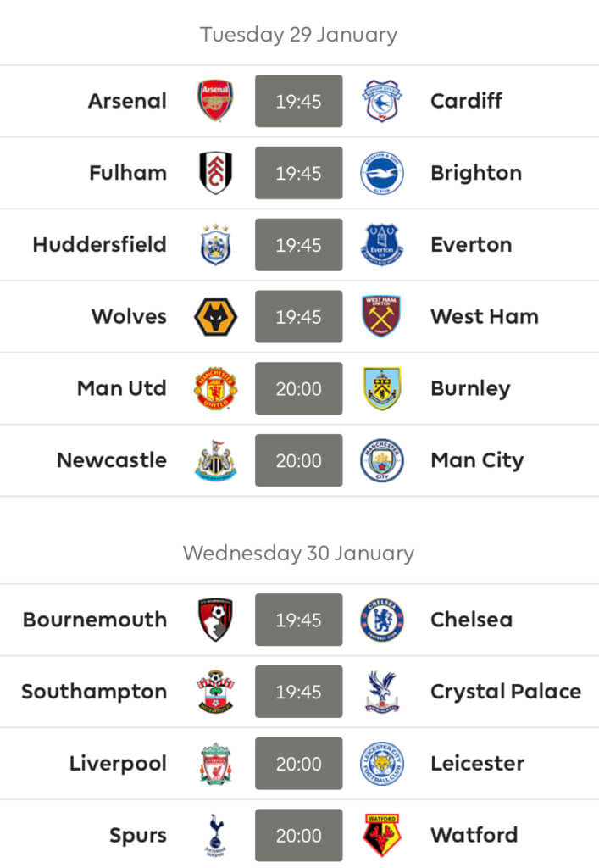Select the Watford badge icon

(x=381, y=835)
